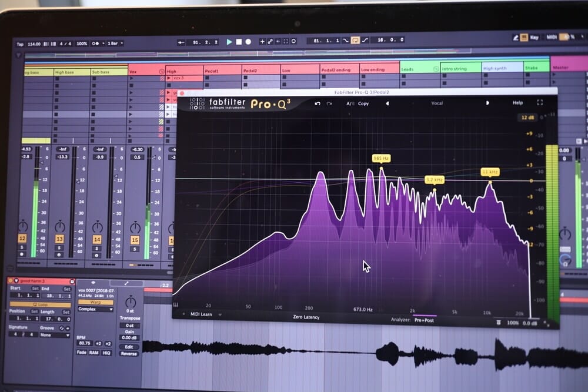588x392 pixels.
Task: Open the Zero Latency processing mode menu
Action: (x=306, y=317)
